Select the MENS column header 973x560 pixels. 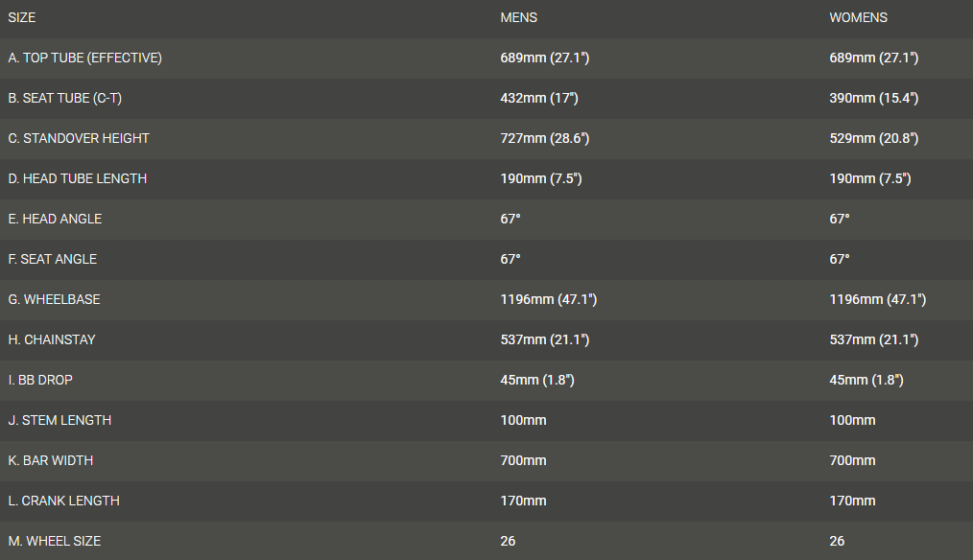pyautogui.click(x=518, y=17)
